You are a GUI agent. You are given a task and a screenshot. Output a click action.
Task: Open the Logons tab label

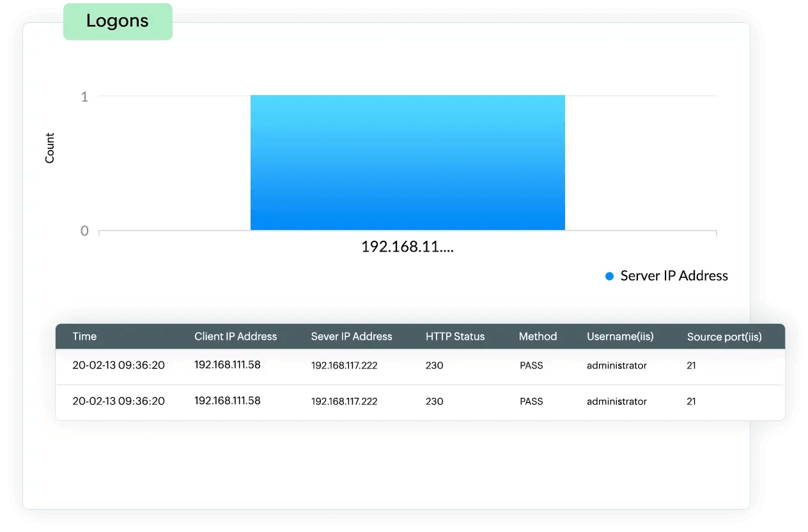coord(118,21)
